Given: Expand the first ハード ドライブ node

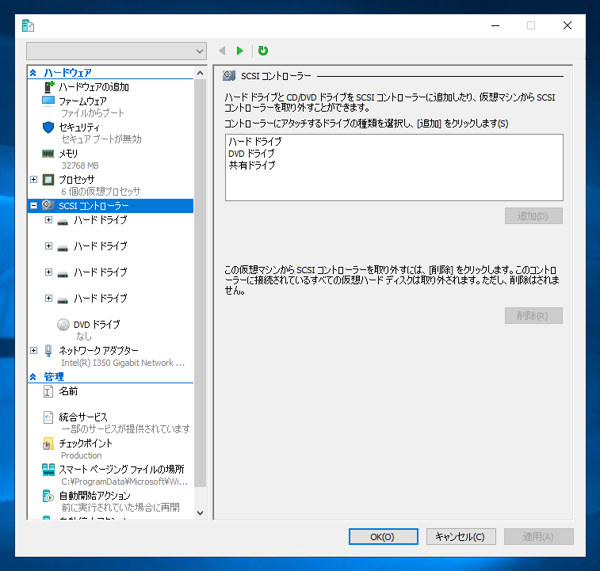Looking at the screenshot, I should click(49, 220).
